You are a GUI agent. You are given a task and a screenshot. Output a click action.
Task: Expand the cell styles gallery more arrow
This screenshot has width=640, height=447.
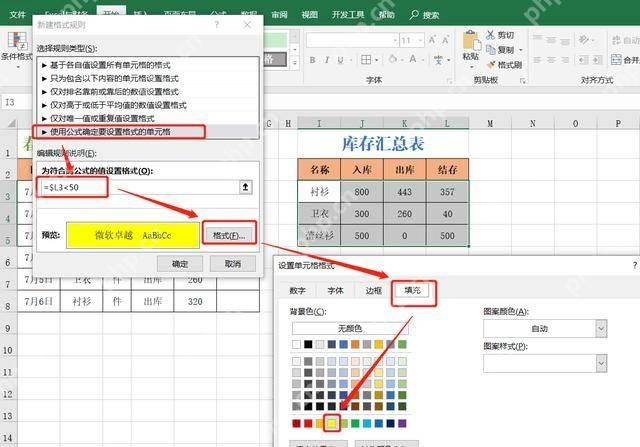(x=295, y=63)
